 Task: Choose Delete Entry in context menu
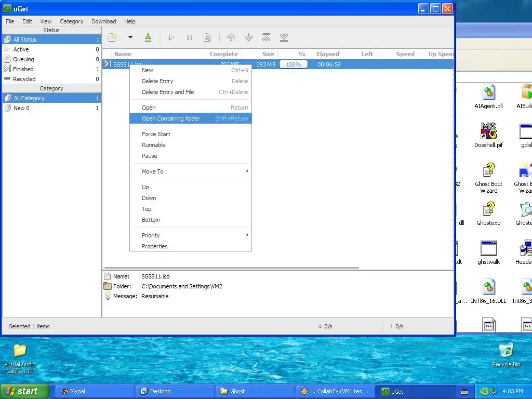[191, 81]
